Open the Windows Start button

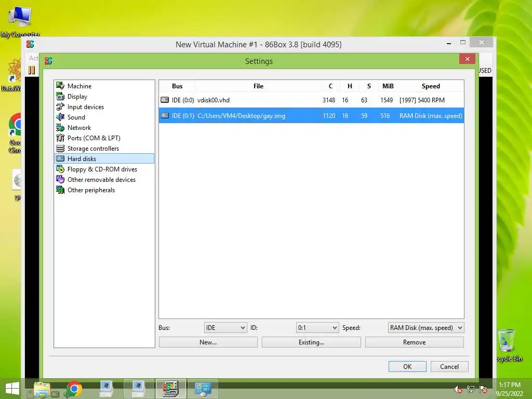tap(12, 389)
